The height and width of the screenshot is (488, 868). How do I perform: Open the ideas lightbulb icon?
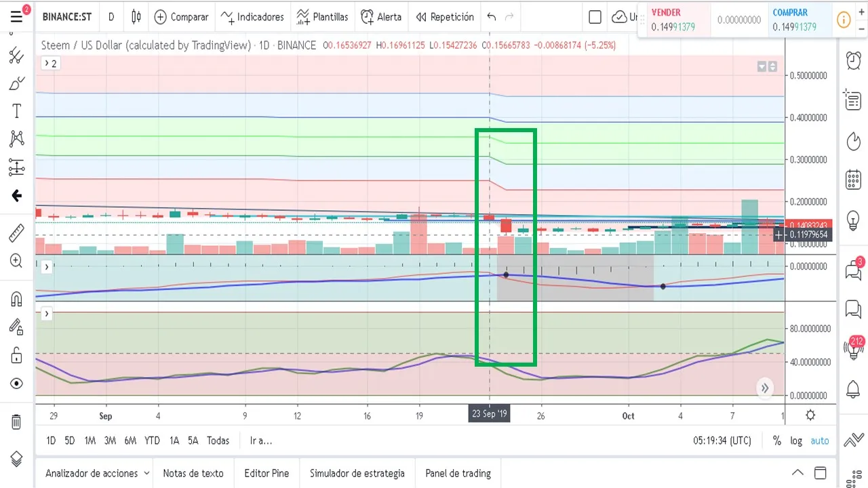(x=854, y=220)
